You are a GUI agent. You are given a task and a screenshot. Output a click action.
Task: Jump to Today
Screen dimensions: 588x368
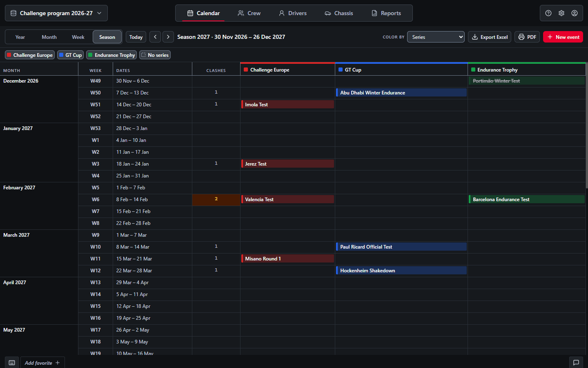click(x=136, y=37)
